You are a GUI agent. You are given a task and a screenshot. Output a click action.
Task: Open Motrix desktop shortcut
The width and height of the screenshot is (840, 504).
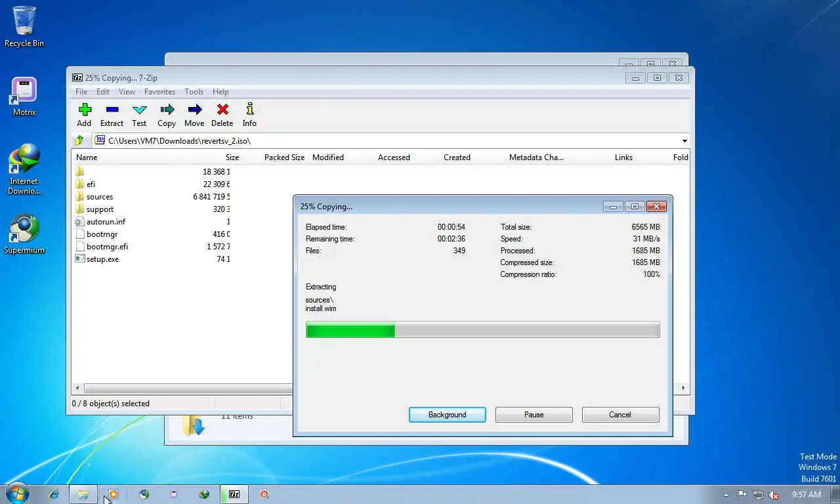24,96
